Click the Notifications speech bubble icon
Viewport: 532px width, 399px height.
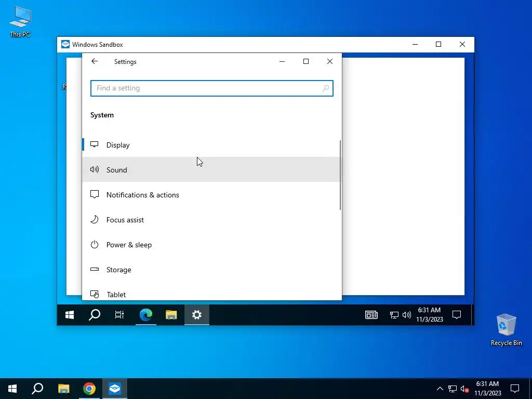tap(95, 194)
